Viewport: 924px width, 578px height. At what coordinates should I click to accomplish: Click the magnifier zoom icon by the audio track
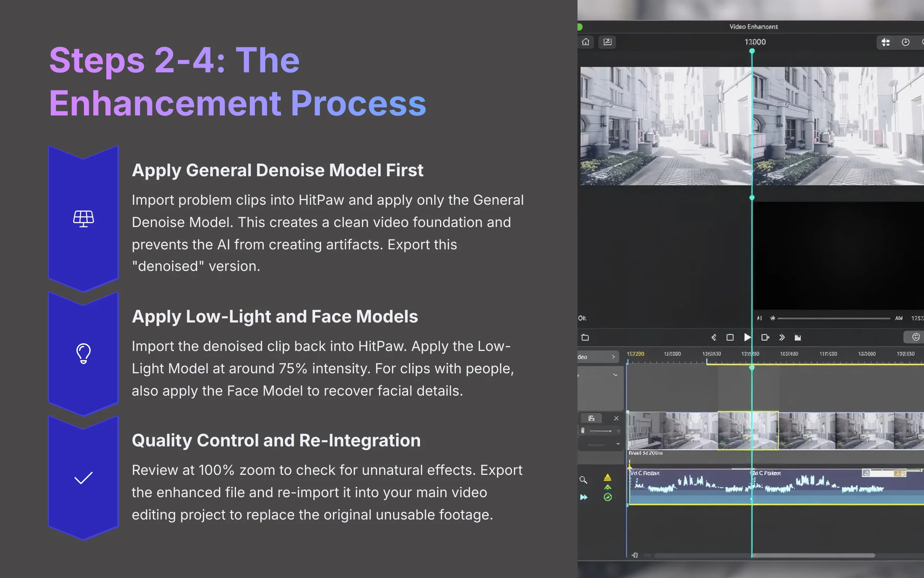click(583, 480)
